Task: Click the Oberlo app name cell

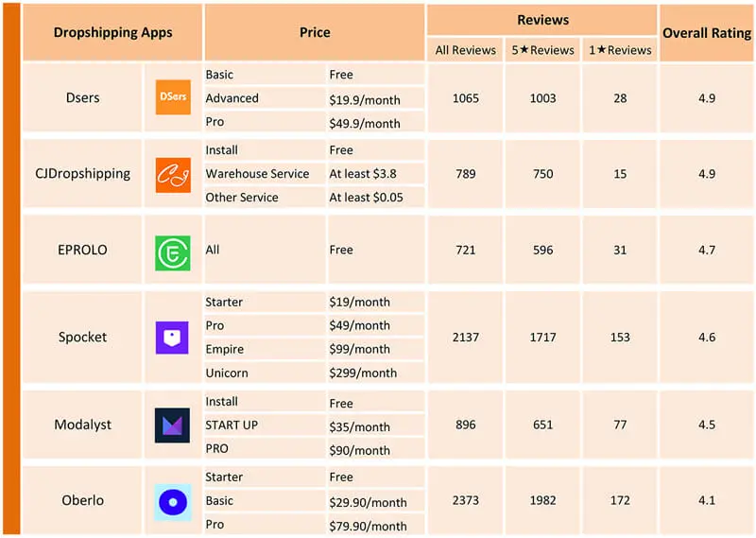Action: (83, 500)
